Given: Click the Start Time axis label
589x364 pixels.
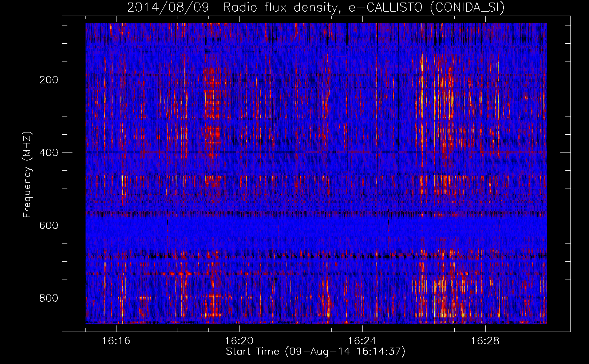Looking at the screenshot, I should pyautogui.click(x=316, y=352).
